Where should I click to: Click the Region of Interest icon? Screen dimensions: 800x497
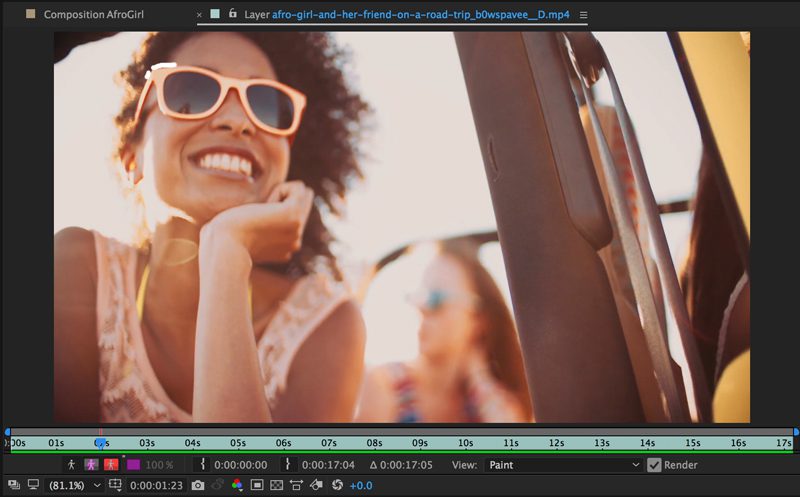(x=257, y=485)
